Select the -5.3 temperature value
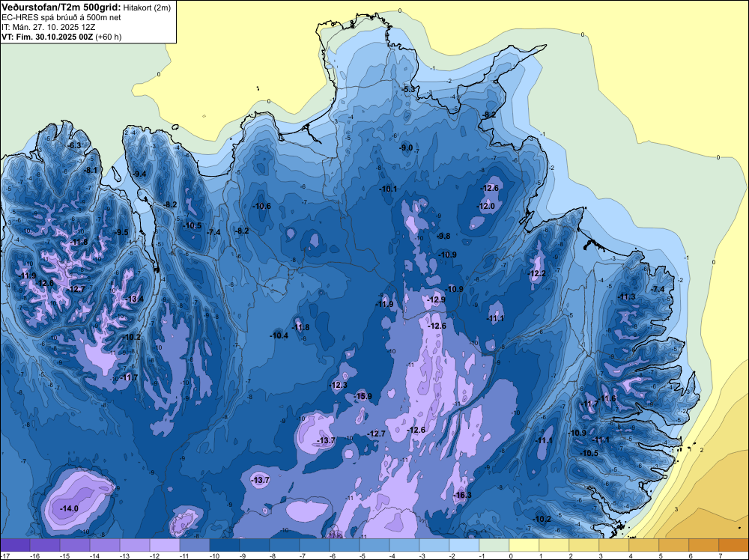The image size is (749, 560). (408, 89)
